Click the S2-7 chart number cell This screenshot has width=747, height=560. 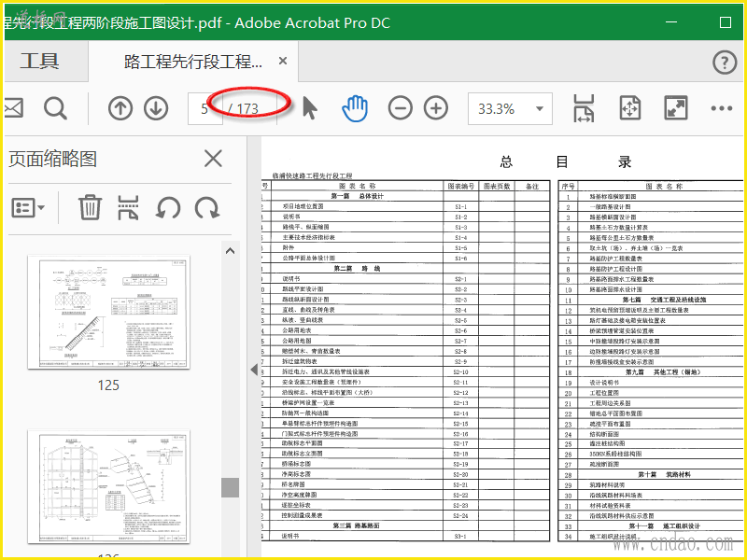point(460,341)
